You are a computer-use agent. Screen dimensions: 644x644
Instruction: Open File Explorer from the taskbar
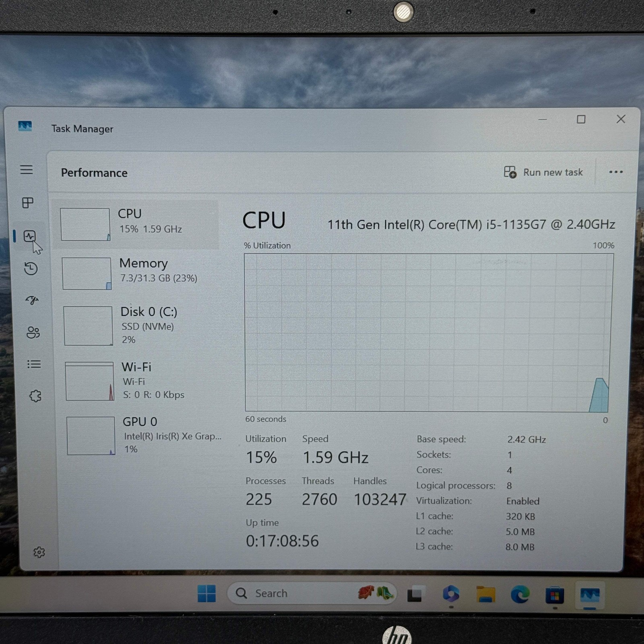pos(485,594)
